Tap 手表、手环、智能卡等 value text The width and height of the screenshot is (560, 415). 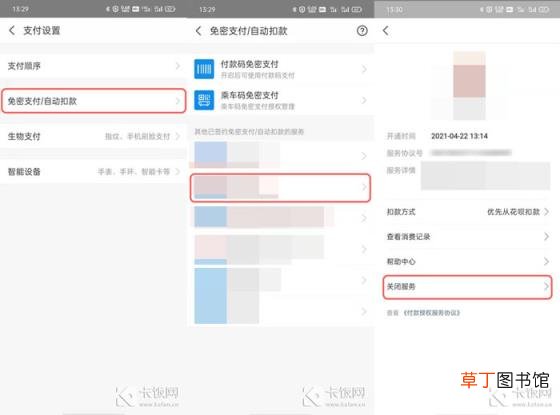click(x=134, y=172)
